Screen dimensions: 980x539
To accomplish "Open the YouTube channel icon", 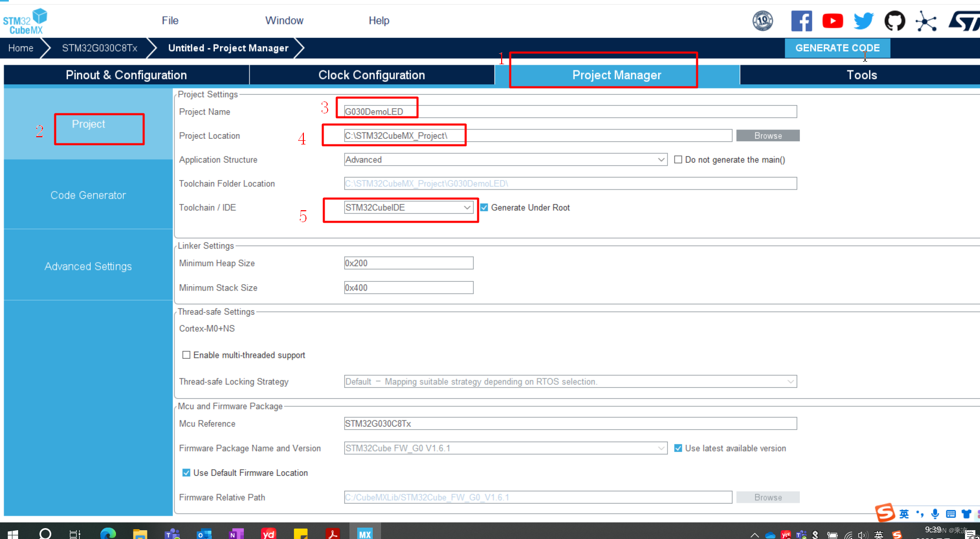I will click(832, 21).
